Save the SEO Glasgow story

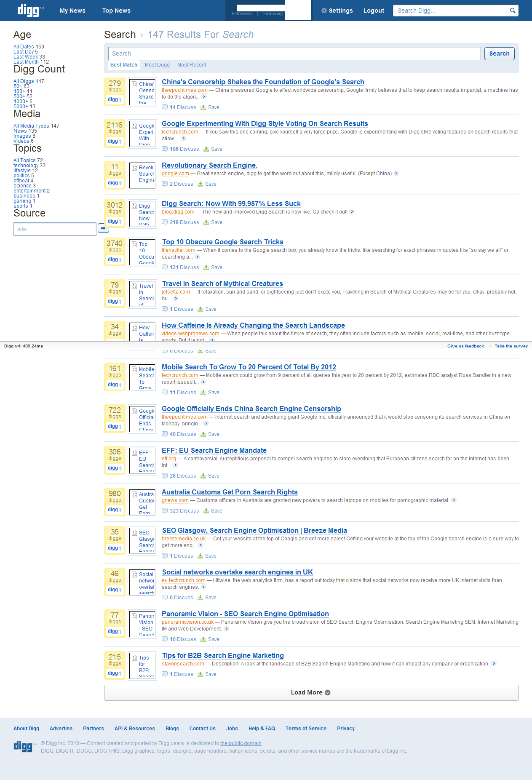coord(207,556)
